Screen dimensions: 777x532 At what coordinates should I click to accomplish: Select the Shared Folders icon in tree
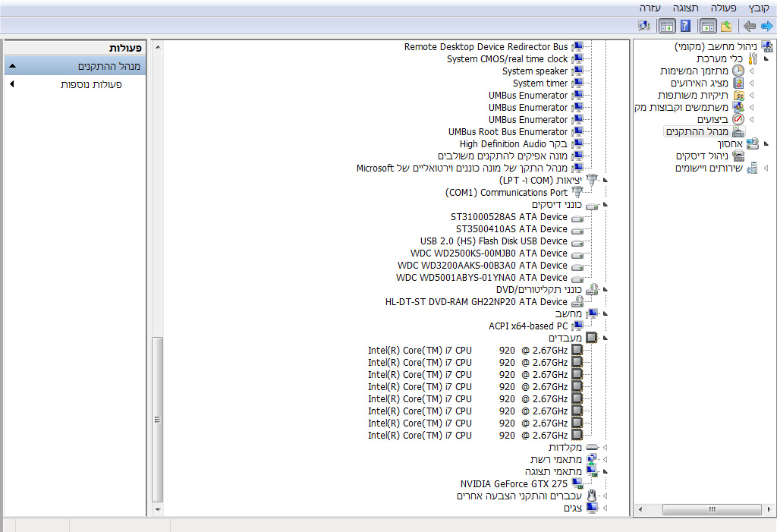pos(738,95)
